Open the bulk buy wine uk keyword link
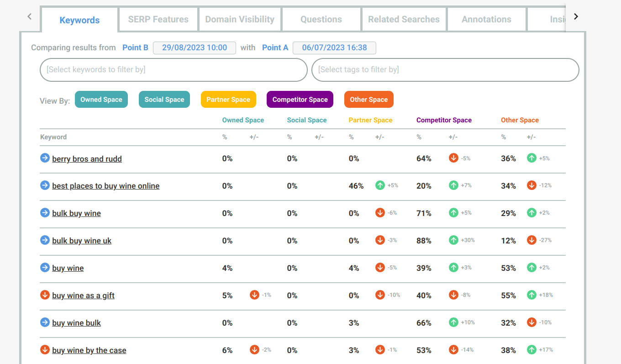Viewport: 621px width, 364px height. click(x=82, y=241)
